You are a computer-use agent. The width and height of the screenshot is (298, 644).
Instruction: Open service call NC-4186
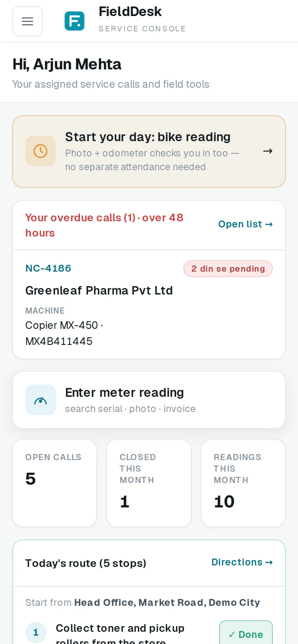tap(48, 268)
